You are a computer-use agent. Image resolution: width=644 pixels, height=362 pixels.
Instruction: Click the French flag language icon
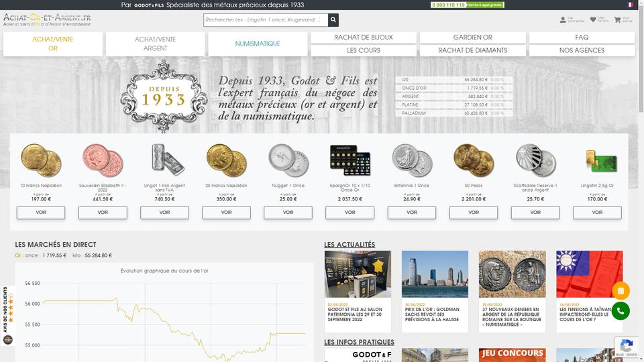point(630,5)
